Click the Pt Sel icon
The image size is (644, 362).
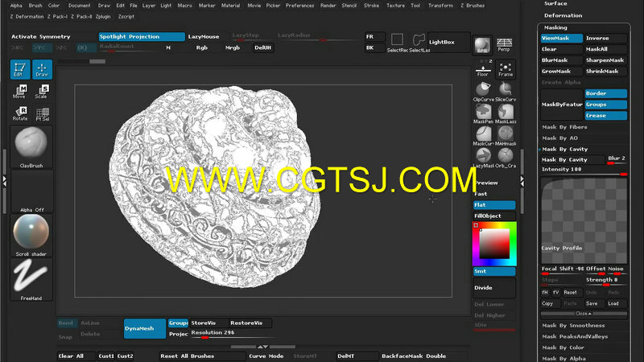pos(42,113)
